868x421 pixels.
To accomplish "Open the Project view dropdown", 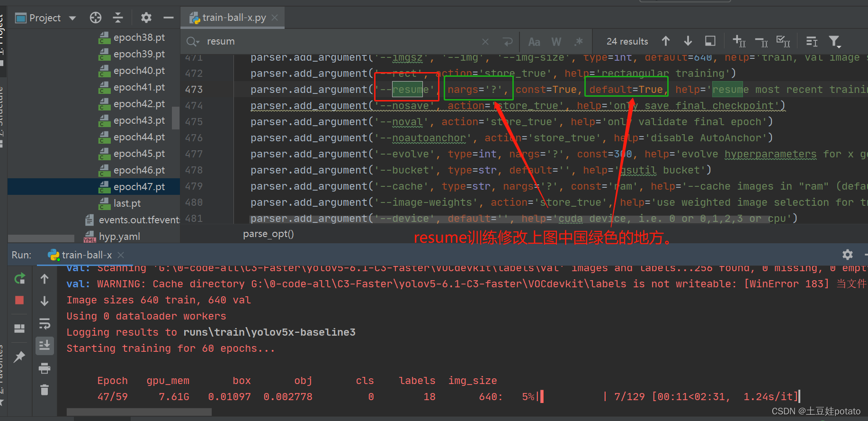I will click(x=72, y=18).
